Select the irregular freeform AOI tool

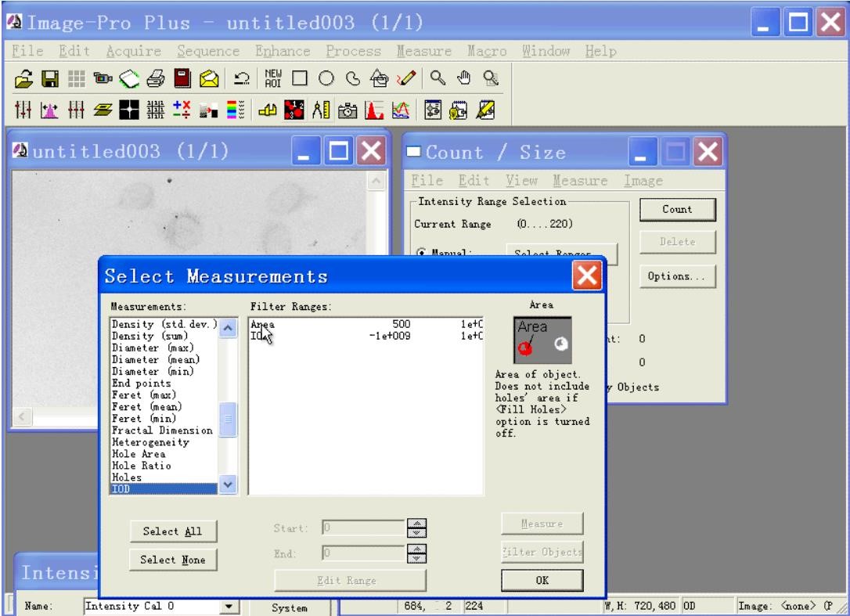click(353, 79)
